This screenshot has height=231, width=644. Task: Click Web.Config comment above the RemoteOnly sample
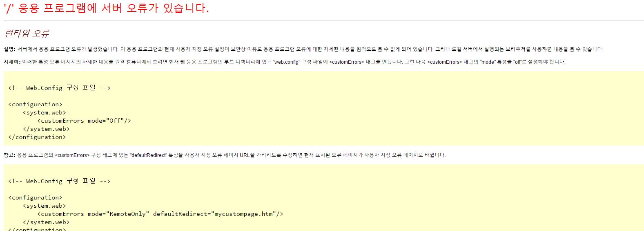(59, 181)
